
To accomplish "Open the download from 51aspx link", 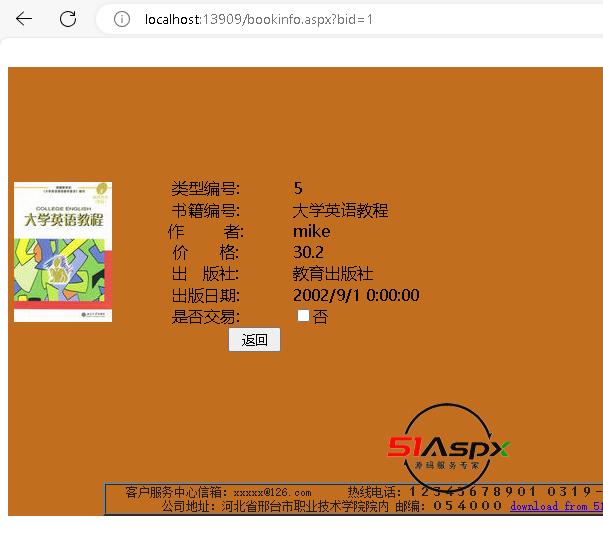I will tap(556, 506).
